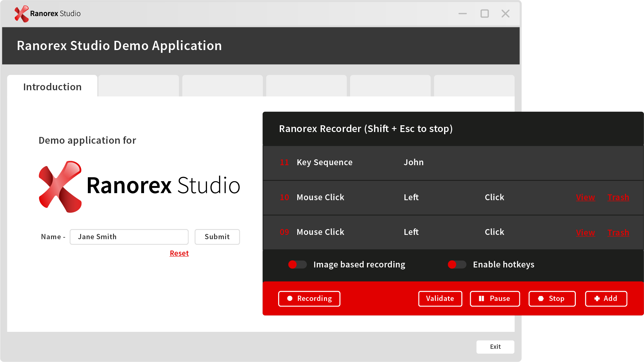The height and width of the screenshot is (362, 644).
Task: Click the Ranorex Studio logo in title bar
Action: coord(48,14)
